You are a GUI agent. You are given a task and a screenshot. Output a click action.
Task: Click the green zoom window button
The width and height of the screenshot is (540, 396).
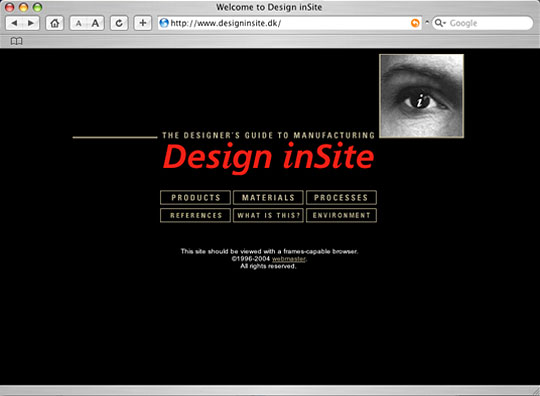pos(37,7)
